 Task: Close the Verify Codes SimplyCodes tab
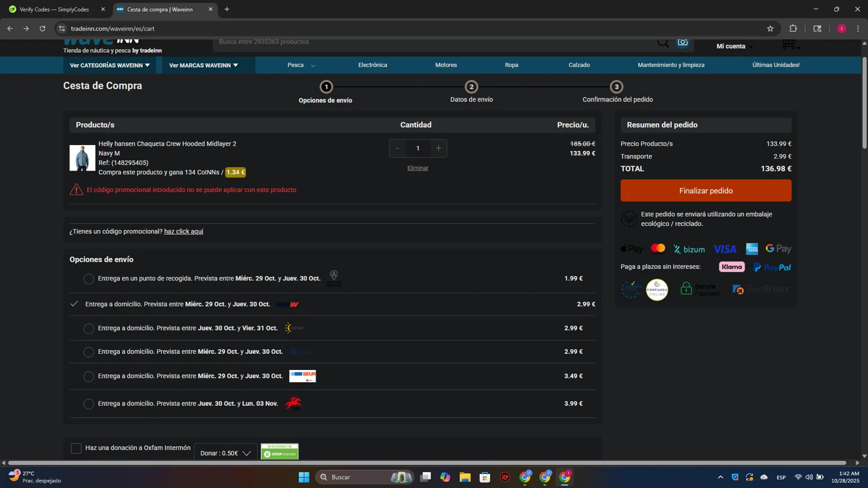pyautogui.click(x=103, y=9)
